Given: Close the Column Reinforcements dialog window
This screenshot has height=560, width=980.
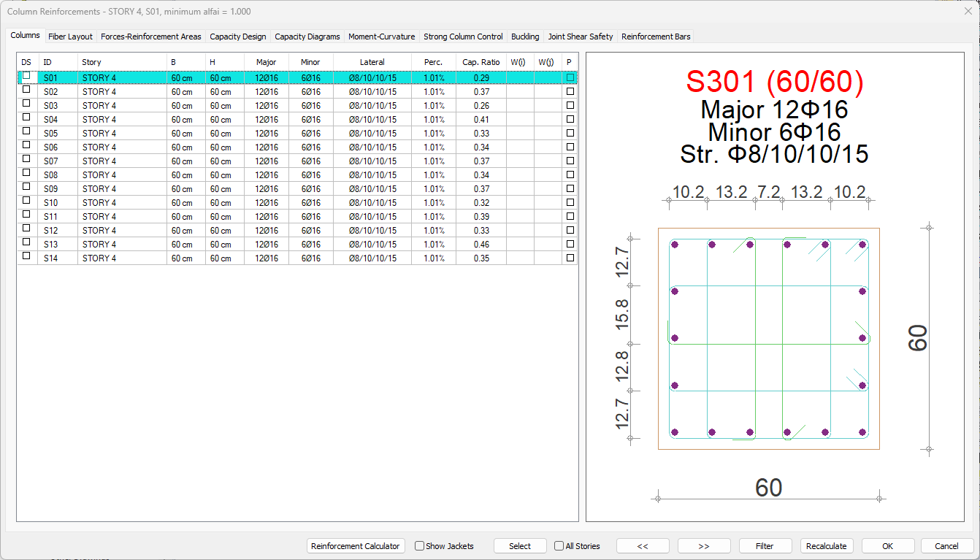Looking at the screenshot, I should click(x=968, y=11).
